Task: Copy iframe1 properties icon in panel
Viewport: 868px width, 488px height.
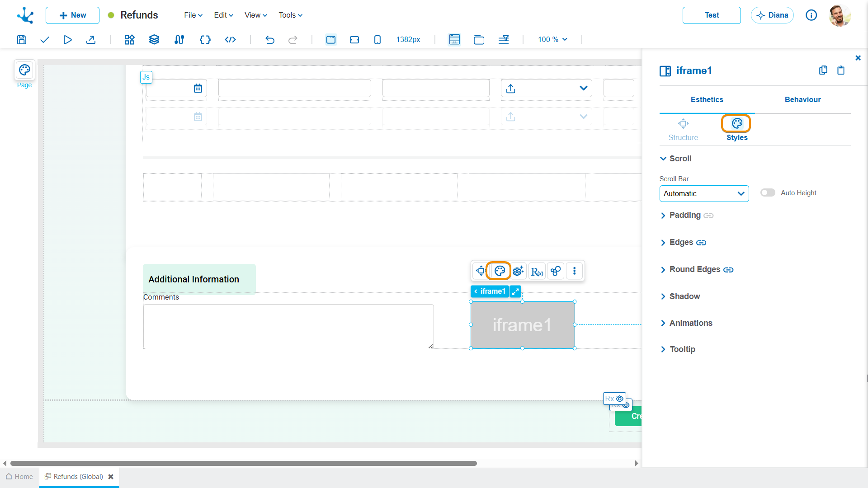Action: (x=823, y=70)
